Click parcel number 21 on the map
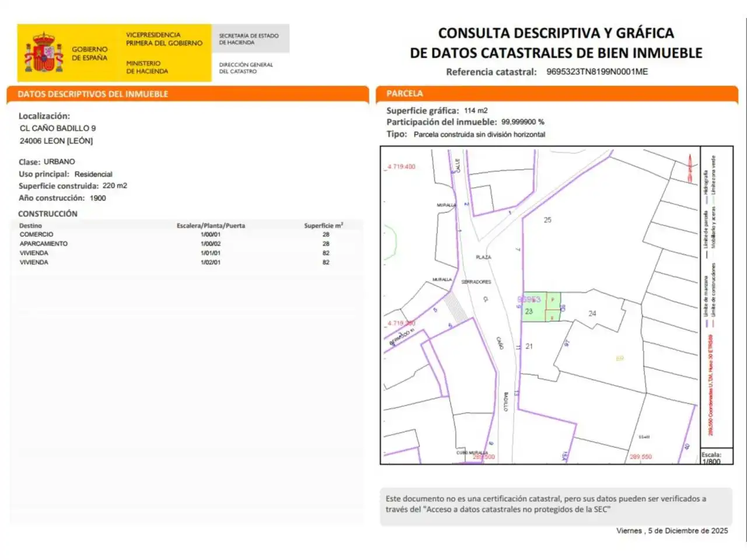The image size is (747, 560). 529,346
